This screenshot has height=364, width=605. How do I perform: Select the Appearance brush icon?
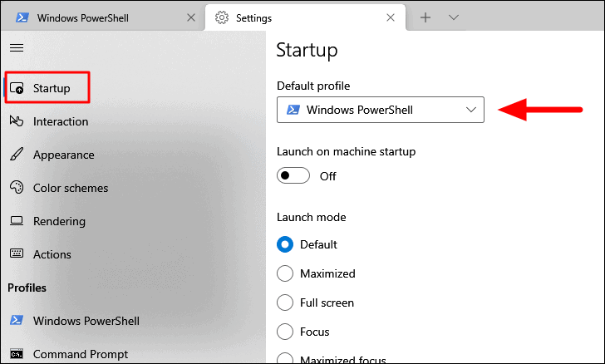tap(17, 155)
